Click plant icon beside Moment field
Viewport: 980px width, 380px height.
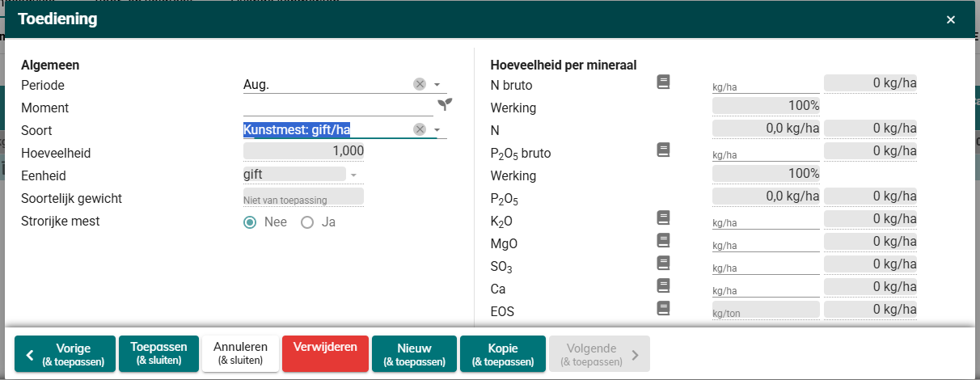445,104
